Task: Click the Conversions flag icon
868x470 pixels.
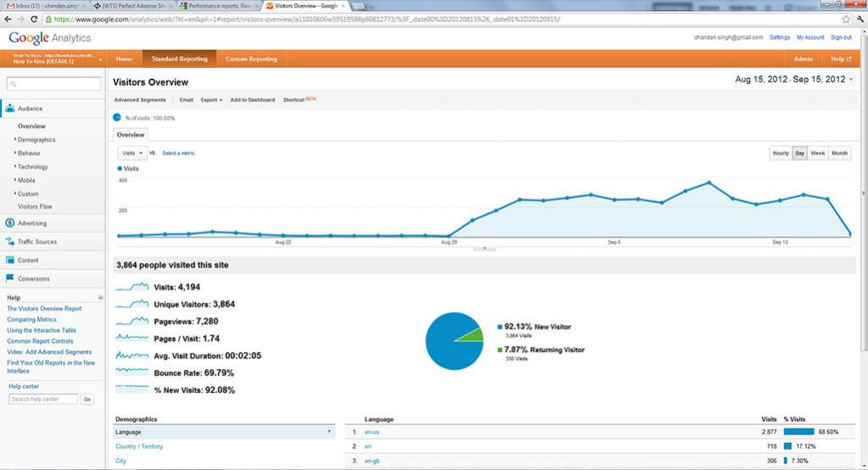Action: 9,278
